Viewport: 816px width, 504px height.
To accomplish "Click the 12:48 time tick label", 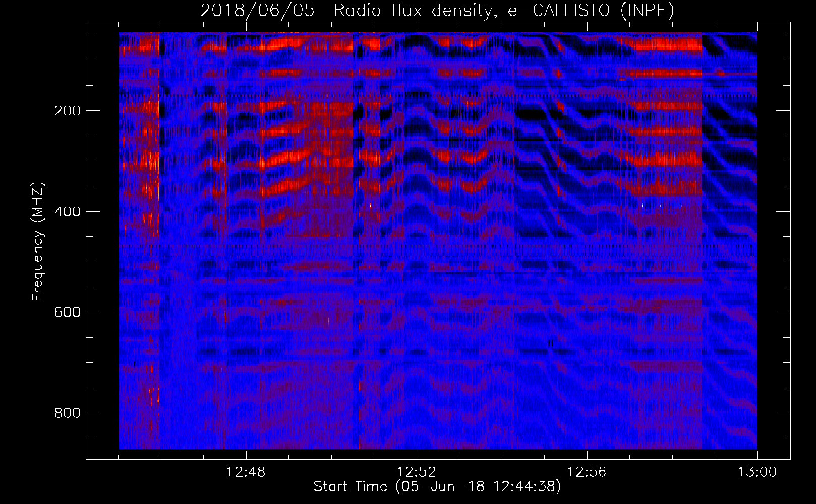I will click(246, 472).
